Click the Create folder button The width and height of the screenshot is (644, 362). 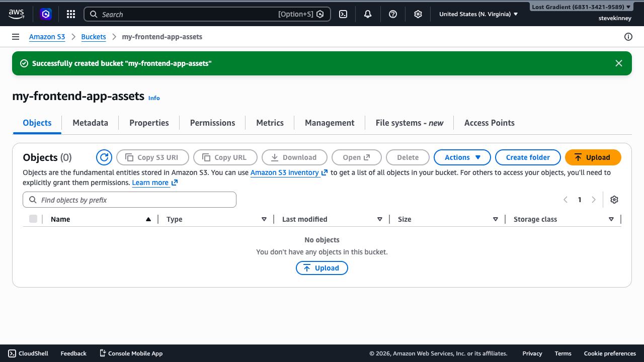[528, 157]
